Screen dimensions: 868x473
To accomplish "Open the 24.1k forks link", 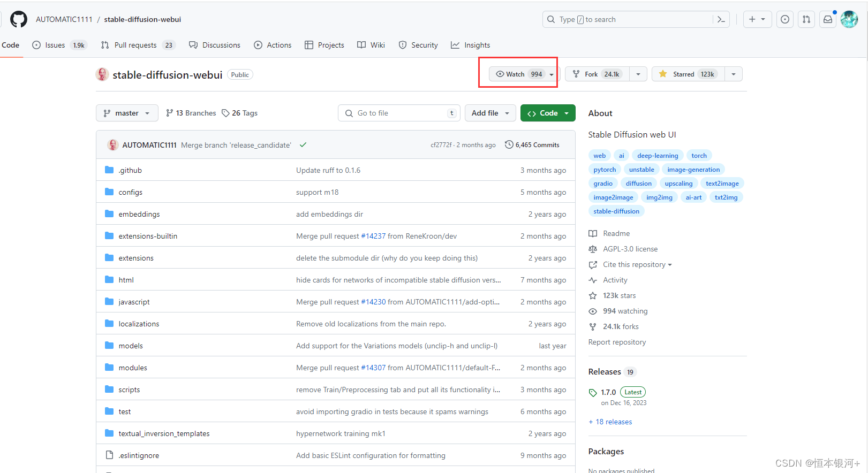I will tap(621, 326).
